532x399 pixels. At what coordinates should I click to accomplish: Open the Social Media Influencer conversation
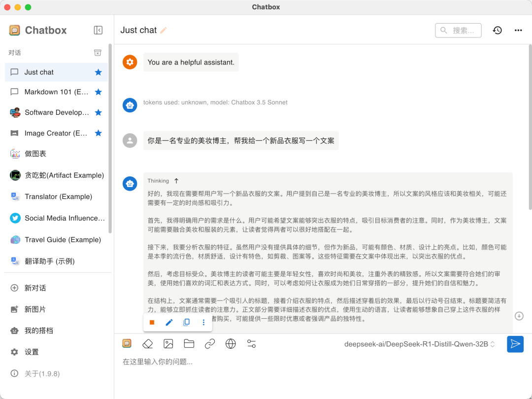[56, 218]
